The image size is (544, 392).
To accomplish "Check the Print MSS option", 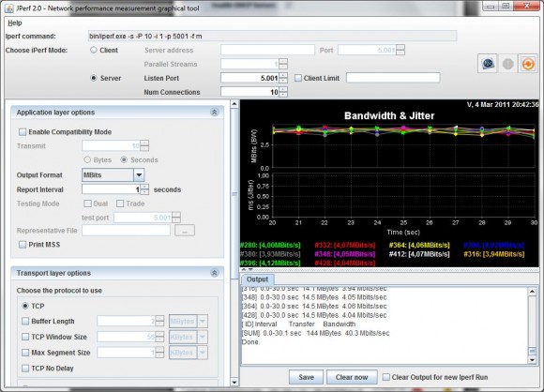I will (x=23, y=245).
